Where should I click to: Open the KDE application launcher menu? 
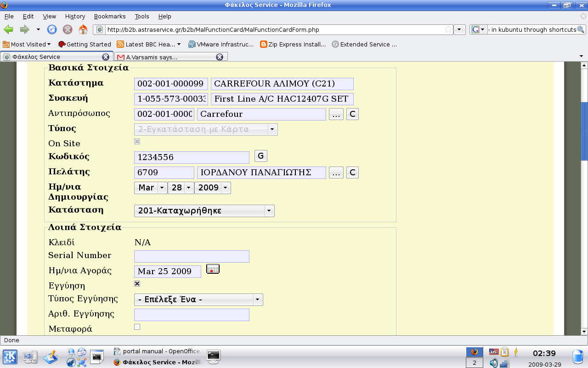tap(10, 357)
